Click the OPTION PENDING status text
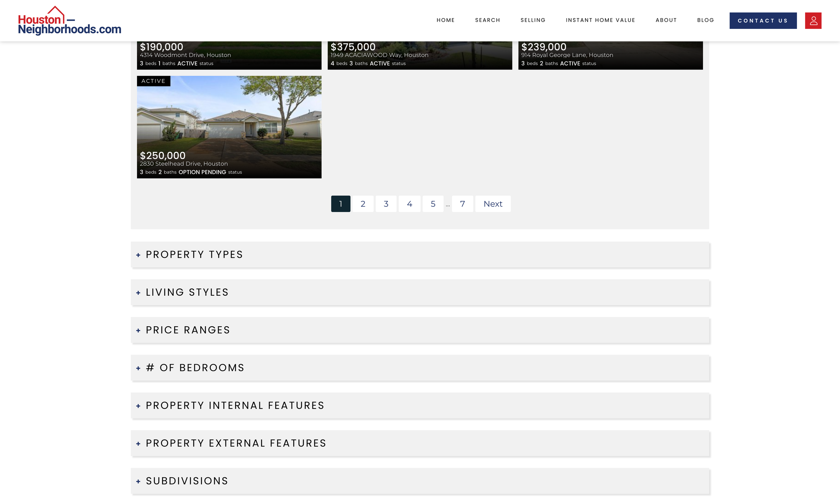The width and height of the screenshot is (840, 504). 202,172
